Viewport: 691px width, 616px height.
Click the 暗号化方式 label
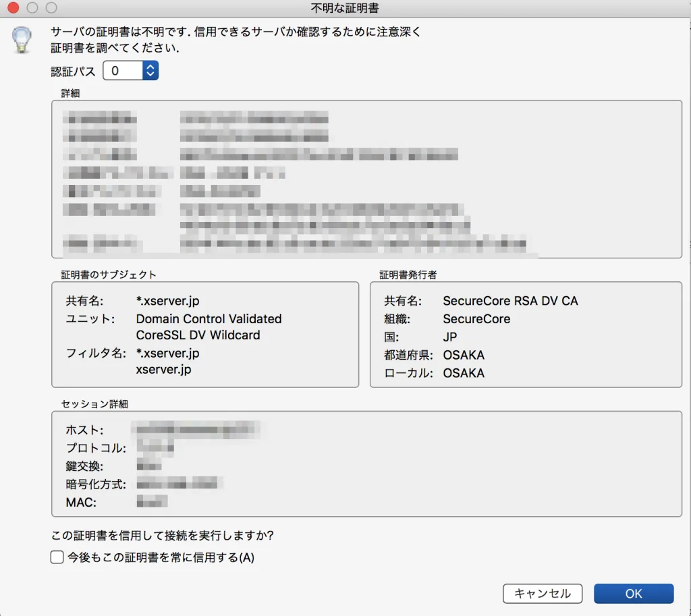click(96, 484)
